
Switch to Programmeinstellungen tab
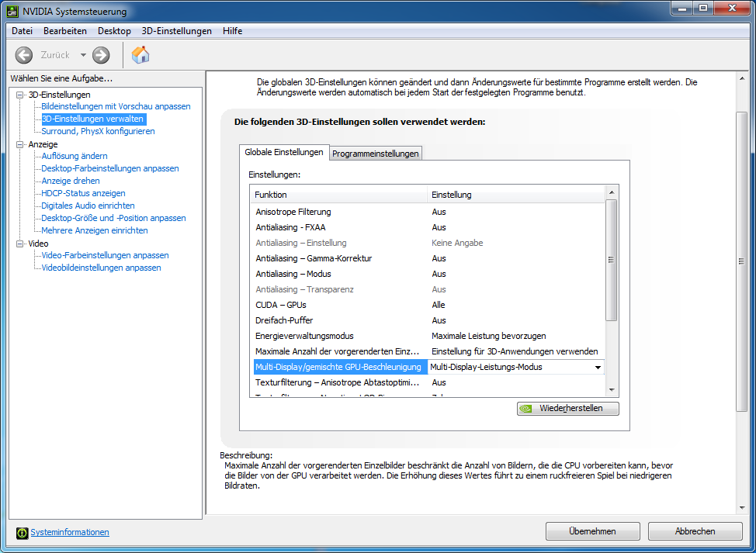tap(376, 154)
